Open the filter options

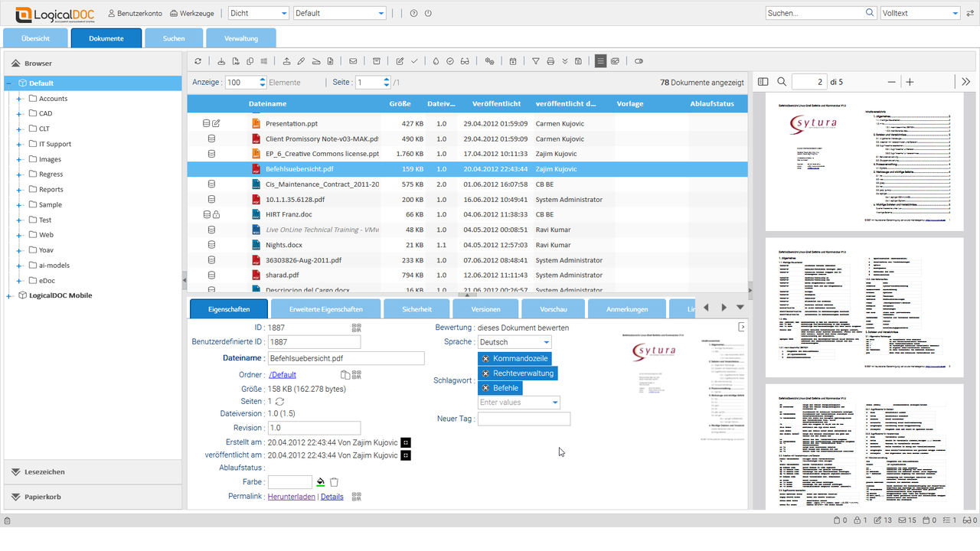coord(536,60)
